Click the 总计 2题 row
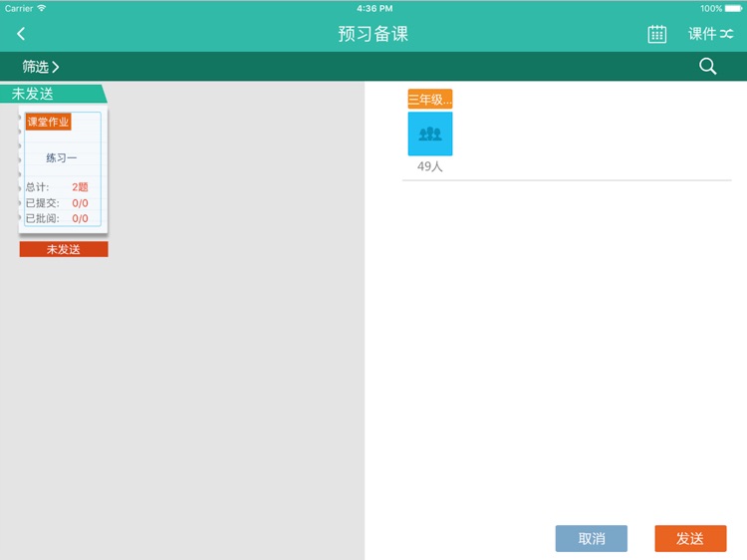 pos(57,186)
